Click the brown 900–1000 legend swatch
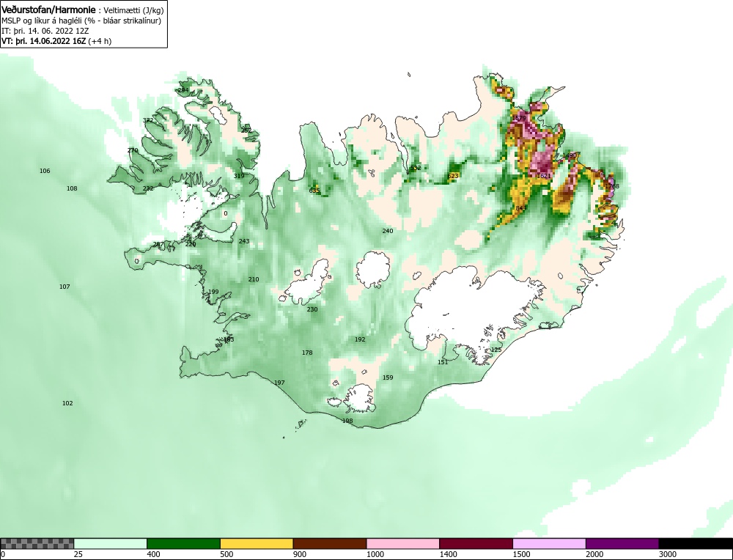733x560 pixels. click(330, 543)
